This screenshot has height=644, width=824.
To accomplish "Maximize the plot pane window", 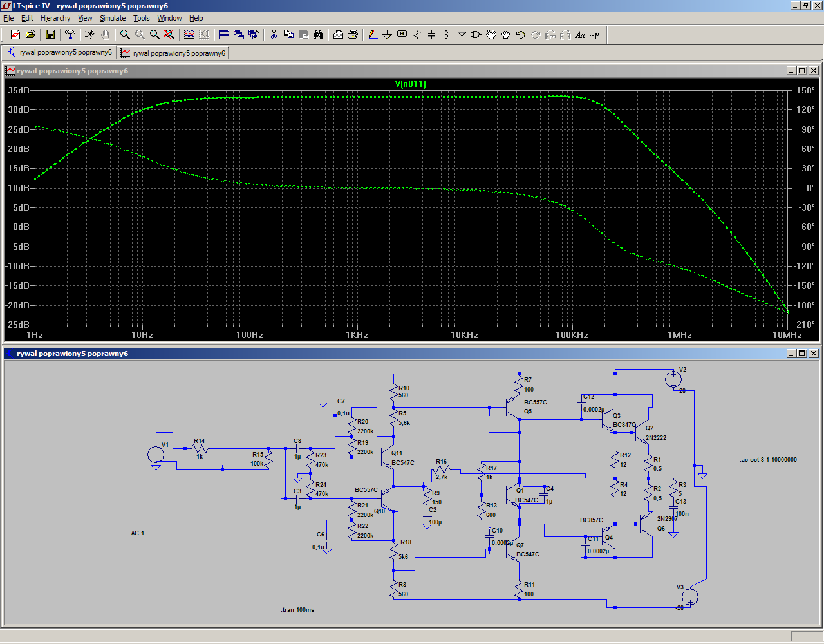I will pos(801,71).
